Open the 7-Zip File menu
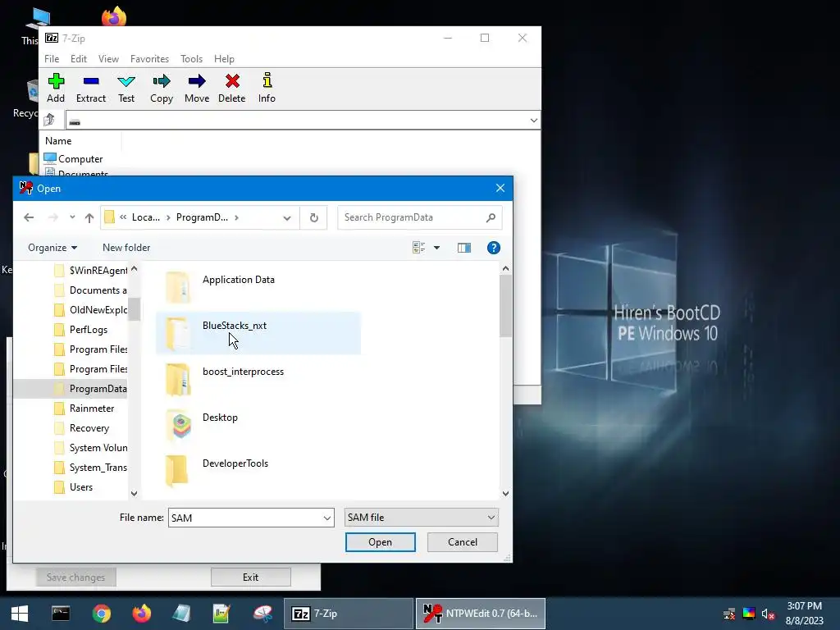 point(52,59)
